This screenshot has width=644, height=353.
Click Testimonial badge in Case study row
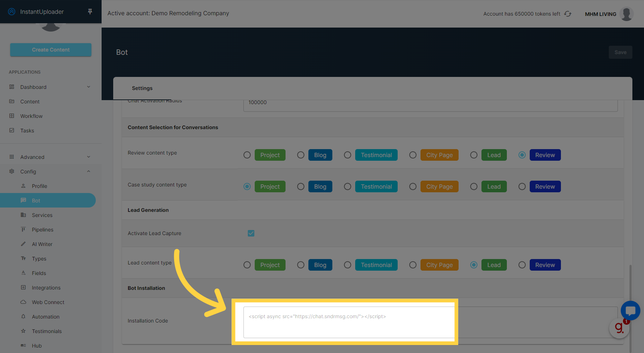(x=376, y=186)
